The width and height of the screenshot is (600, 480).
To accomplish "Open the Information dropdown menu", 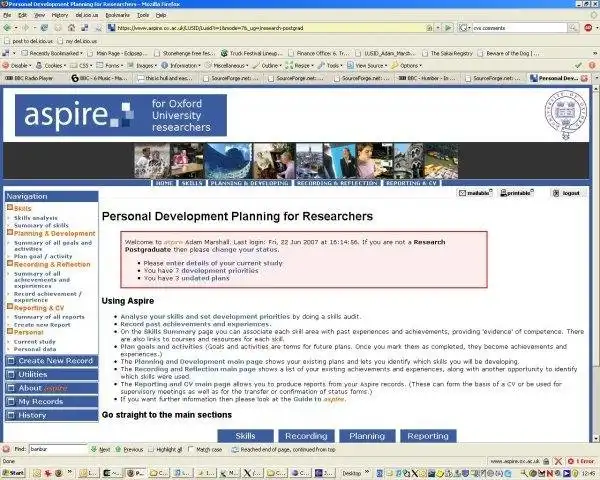I will coord(181,65).
